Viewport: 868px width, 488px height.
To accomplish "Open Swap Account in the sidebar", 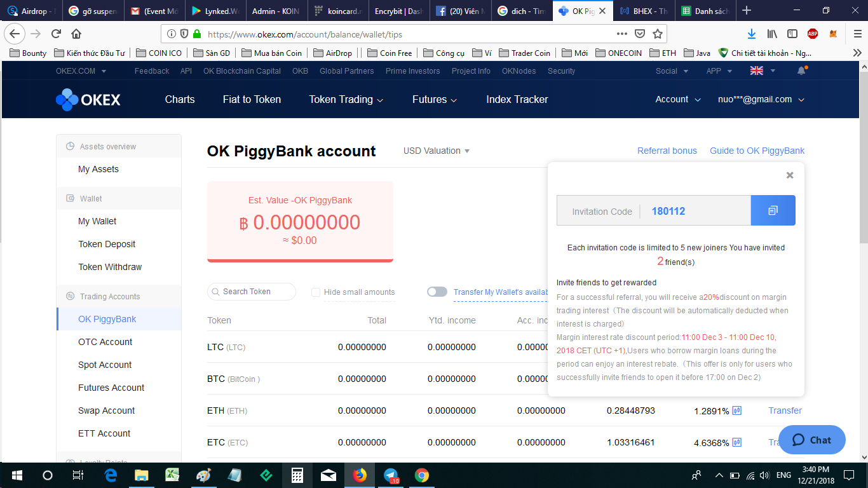I will click(106, 410).
